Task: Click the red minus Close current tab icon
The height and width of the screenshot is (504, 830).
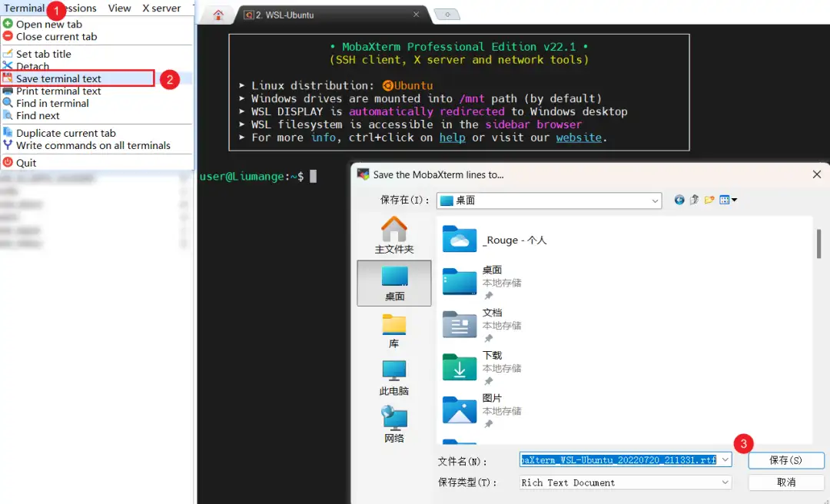Action: [x=8, y=36]
